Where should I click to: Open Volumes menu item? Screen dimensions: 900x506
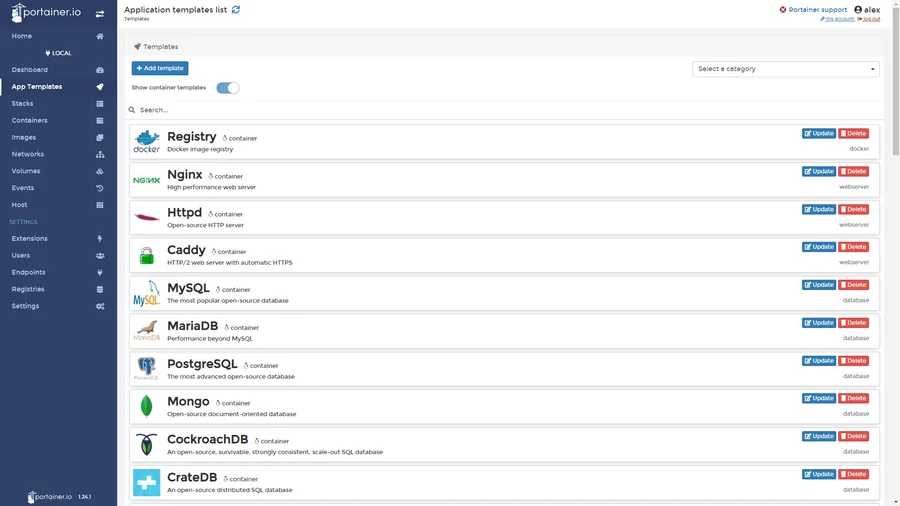[x=26, y=171]
